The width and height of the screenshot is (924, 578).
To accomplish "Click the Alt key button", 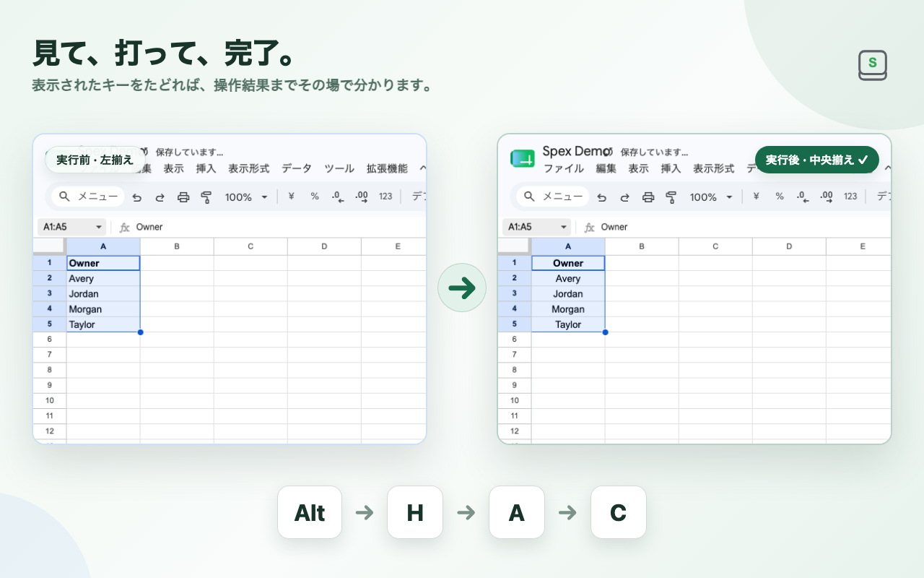I will pos(310,512).
